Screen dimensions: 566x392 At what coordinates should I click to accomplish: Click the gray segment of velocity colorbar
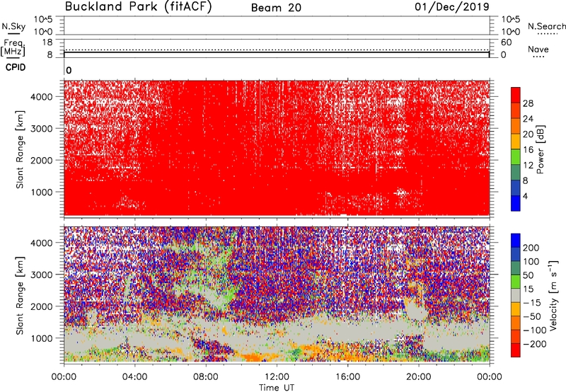[516, 296]
